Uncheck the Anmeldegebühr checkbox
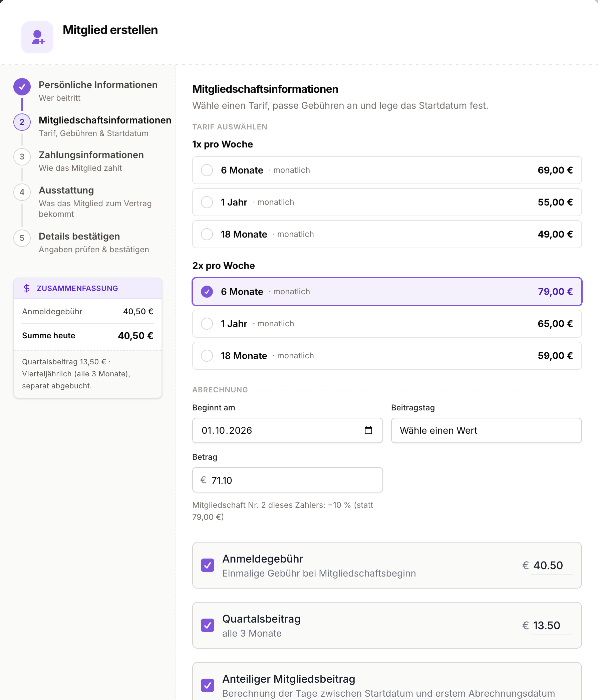The height and width of the screenshot is (700, 598). tap(208, 565)
